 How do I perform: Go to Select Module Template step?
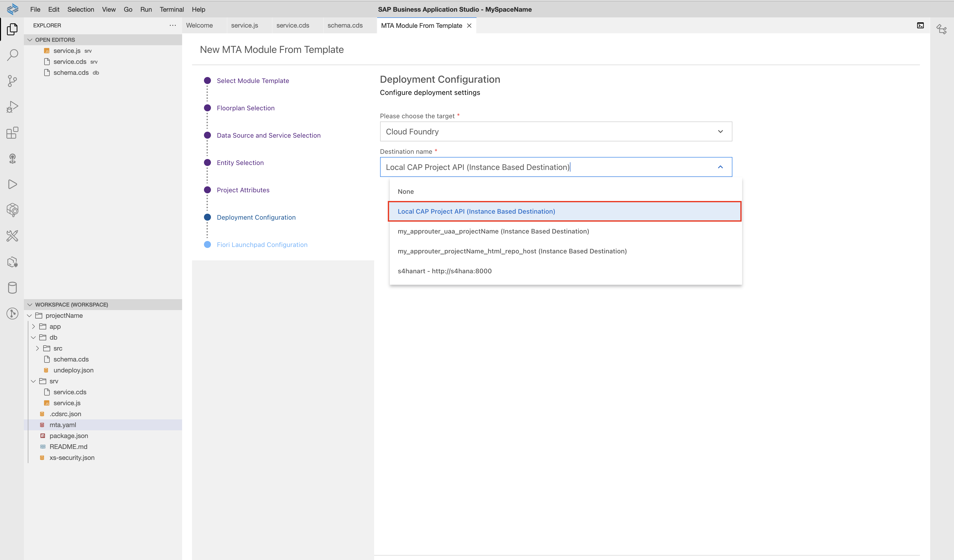click(252, 81)
